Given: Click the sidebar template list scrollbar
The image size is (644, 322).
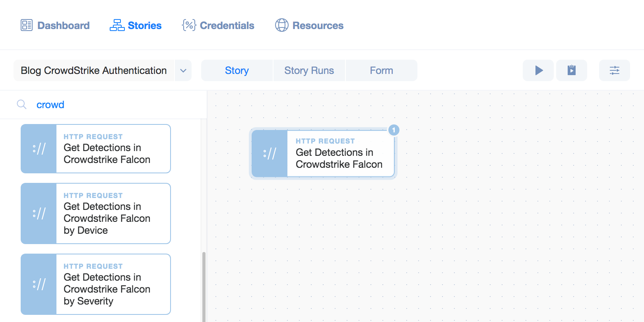Looking at the screenshot, I should coord(204,286).
